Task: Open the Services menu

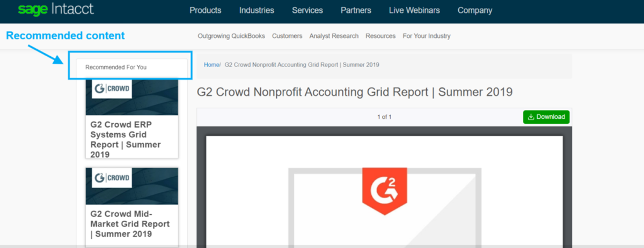Action: (308, 10)
